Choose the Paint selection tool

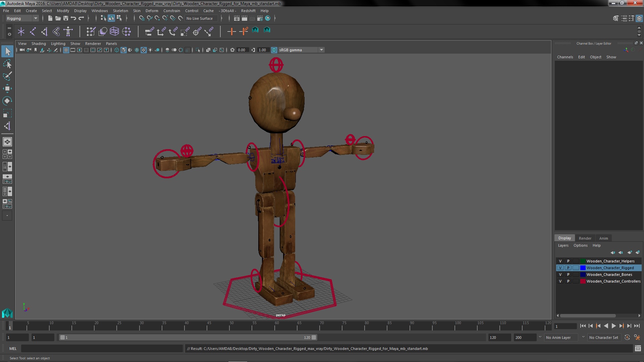pos(7,76)
